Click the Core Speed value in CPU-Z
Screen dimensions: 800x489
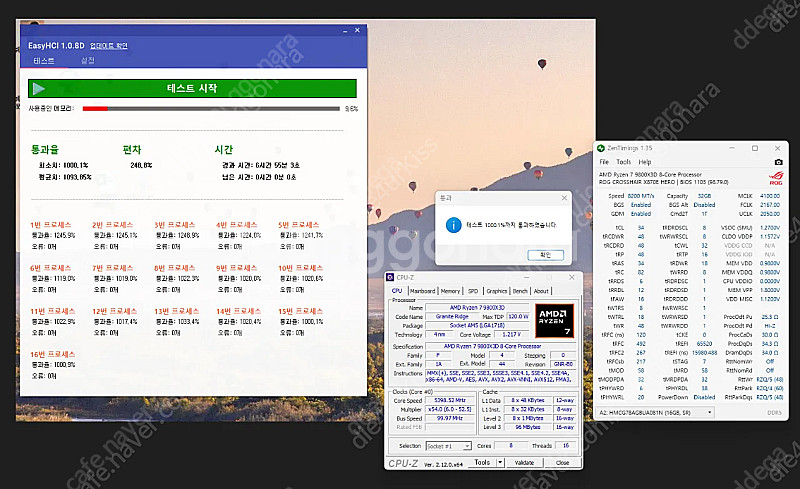click(450, 400)
